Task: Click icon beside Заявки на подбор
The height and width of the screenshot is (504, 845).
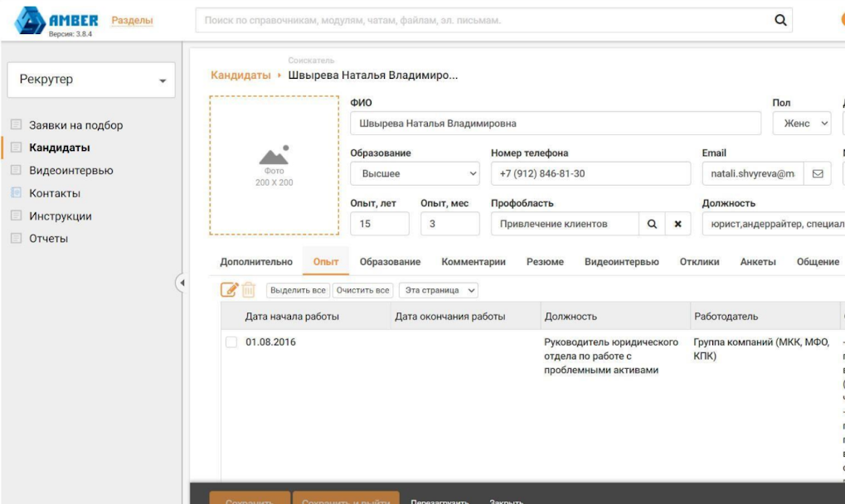Action: tap(16, 124)
